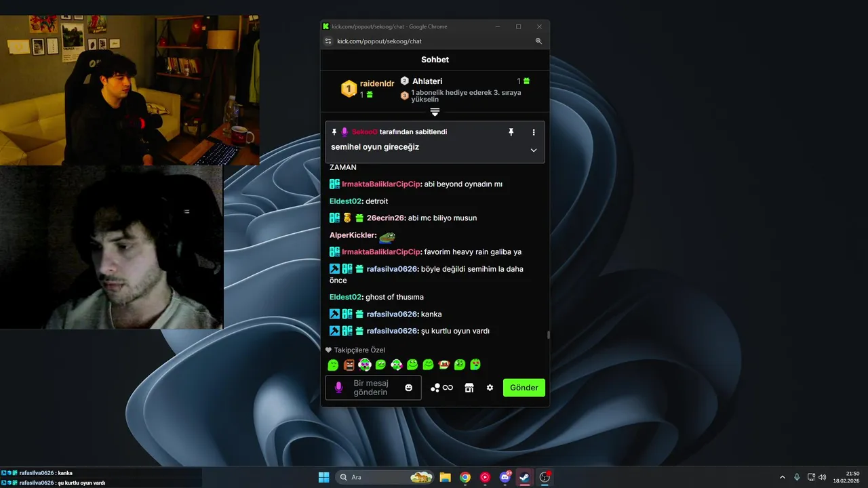Click the green Gönder button
Screen dimensions: 868x488
pos(524,388)
